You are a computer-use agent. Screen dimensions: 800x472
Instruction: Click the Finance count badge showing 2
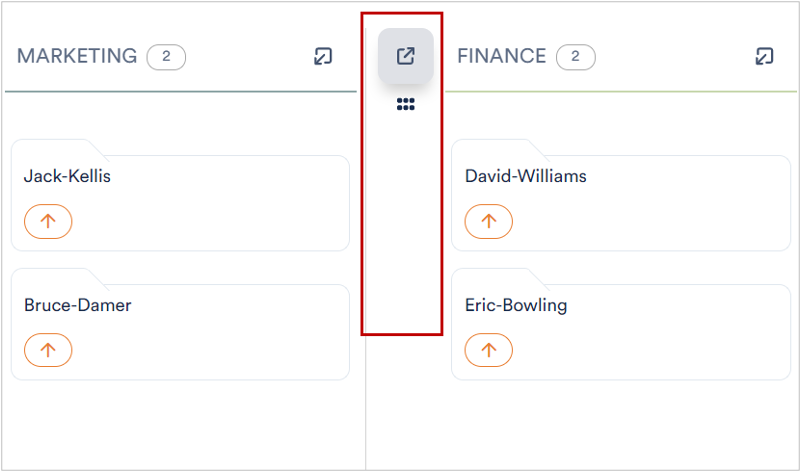[x=576, y=57]
